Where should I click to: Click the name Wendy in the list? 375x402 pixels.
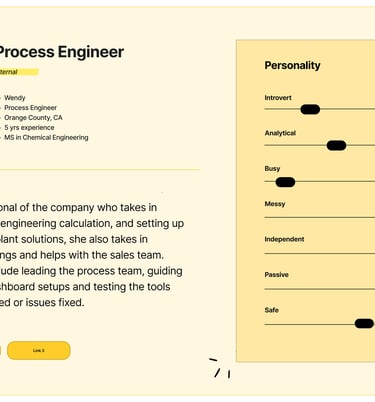[x=15, y=98]
